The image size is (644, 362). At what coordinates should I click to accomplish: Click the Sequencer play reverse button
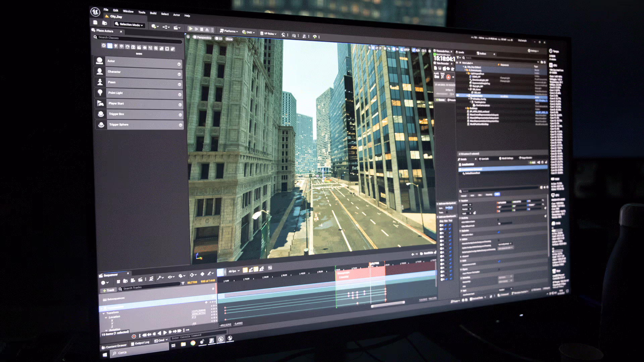[x=159, y=333]
